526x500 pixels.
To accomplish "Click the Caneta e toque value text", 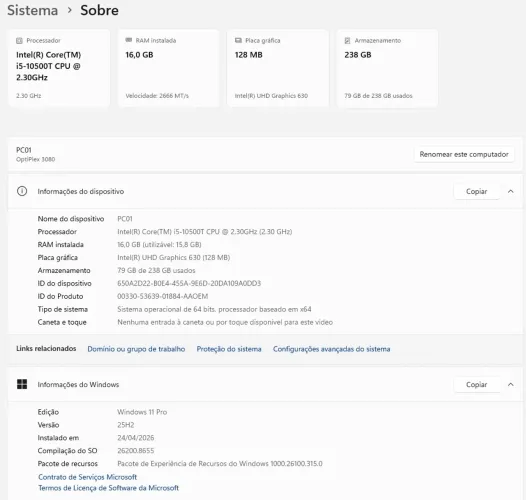I will pos(225,322).
